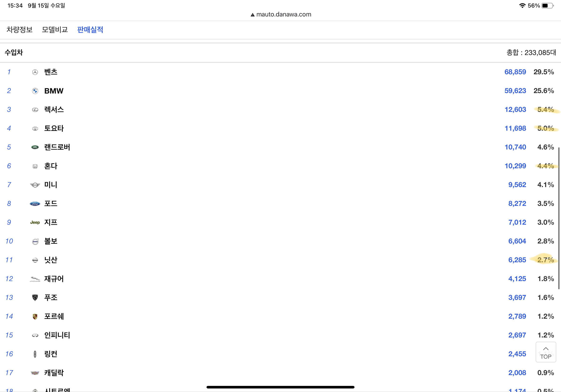Click the Cadillac logo icon
The width and height of the screenshot is (561, 392).
tap(35, 373)
